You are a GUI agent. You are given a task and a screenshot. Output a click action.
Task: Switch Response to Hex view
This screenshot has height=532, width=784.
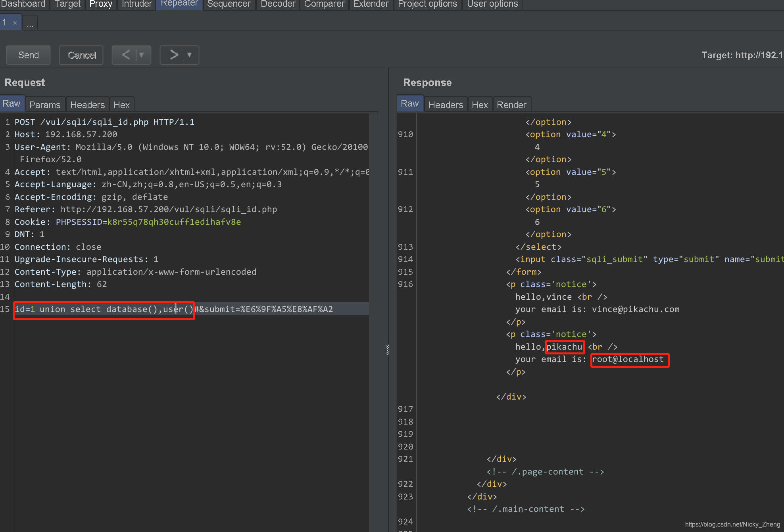(480, 105)
